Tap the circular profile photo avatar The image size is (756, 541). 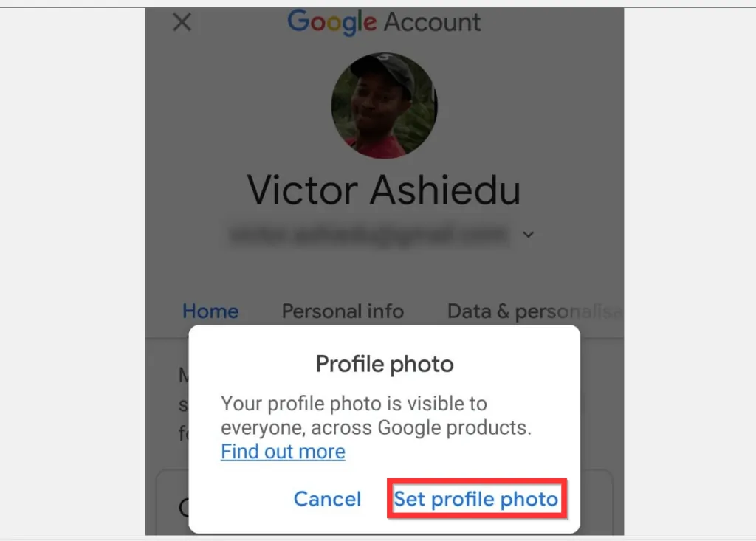tap(384, 105)
